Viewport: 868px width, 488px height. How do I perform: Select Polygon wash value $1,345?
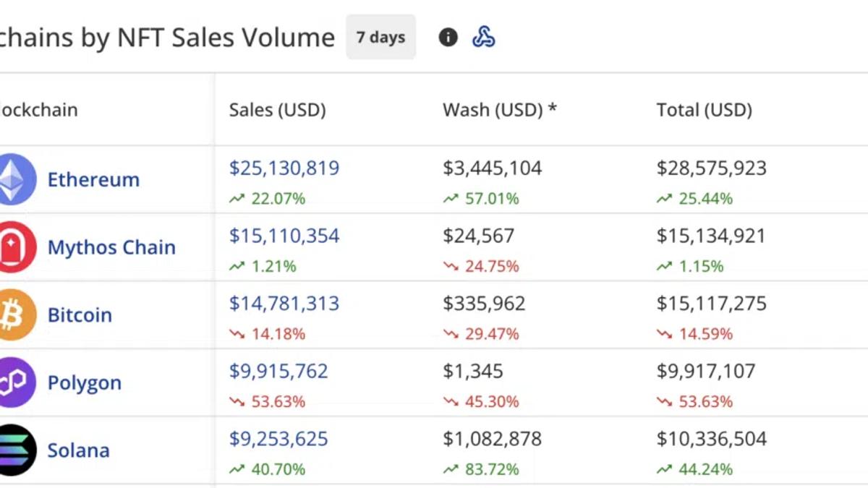point(473,372)
